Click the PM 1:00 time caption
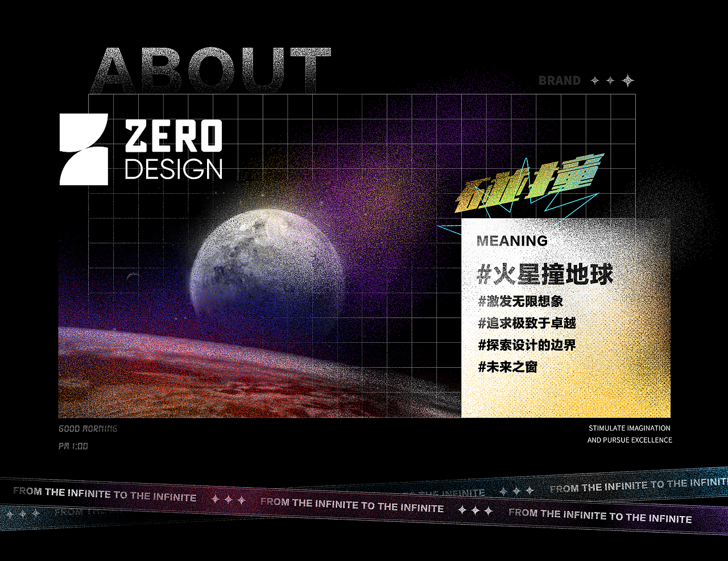Viewport: 728px width, 561px height. tap(73, 446)
